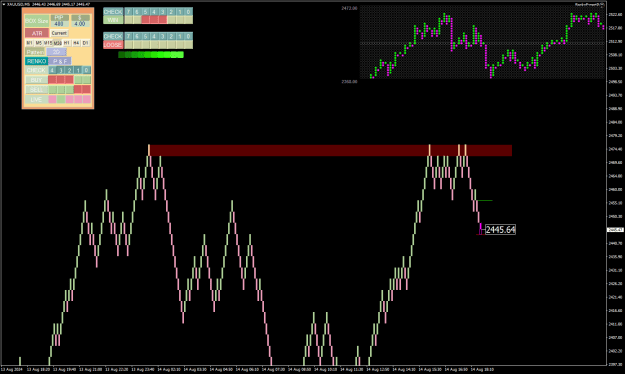Click the CHECK header above LOOSE
625x374 pixels.
tap(113, 36)
